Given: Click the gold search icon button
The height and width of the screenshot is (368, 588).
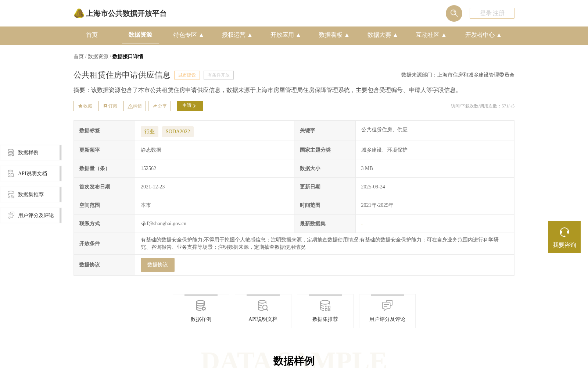Looking at the screenshot, I should 454,13.
